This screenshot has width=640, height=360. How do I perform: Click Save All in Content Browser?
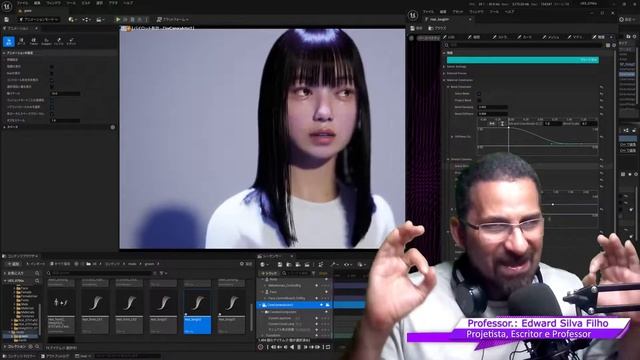[60, 264]
